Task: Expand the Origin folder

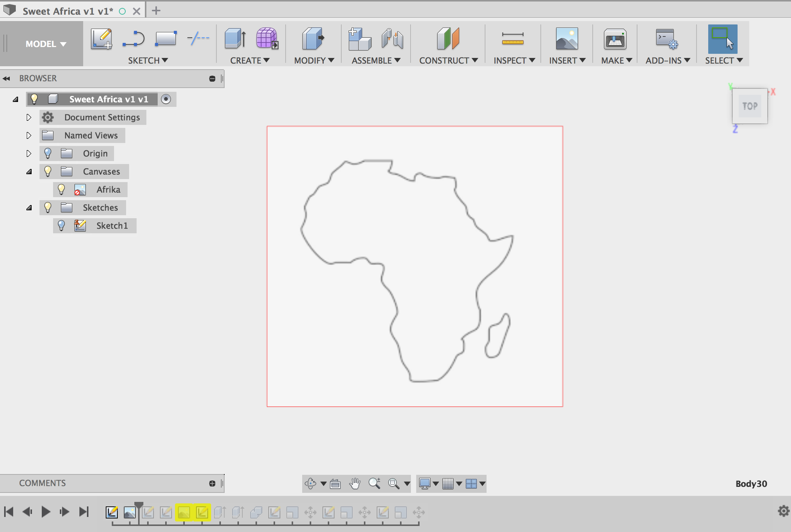Action: pos(28,153)
